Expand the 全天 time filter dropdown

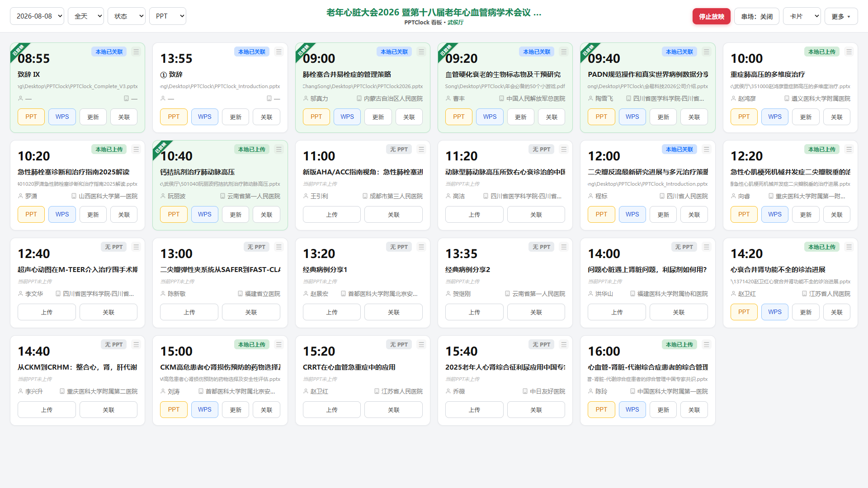tap(86, 16)
